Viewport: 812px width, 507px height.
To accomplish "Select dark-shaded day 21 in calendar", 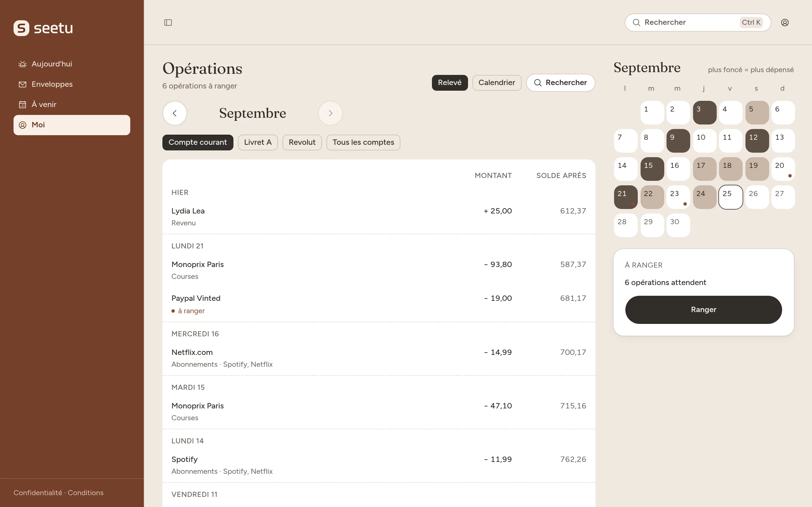I will click(625, 197).
